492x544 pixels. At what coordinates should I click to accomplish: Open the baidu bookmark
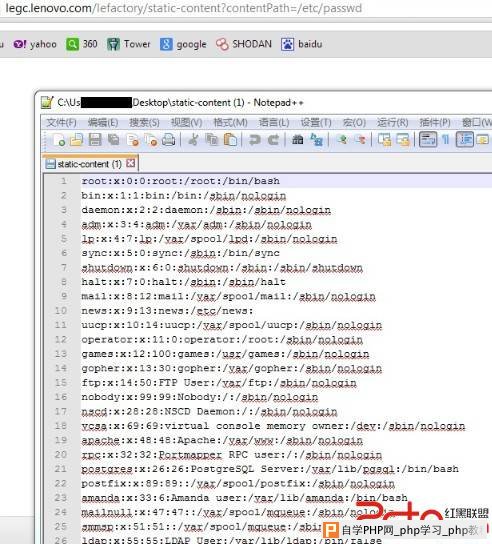(301, 44)
